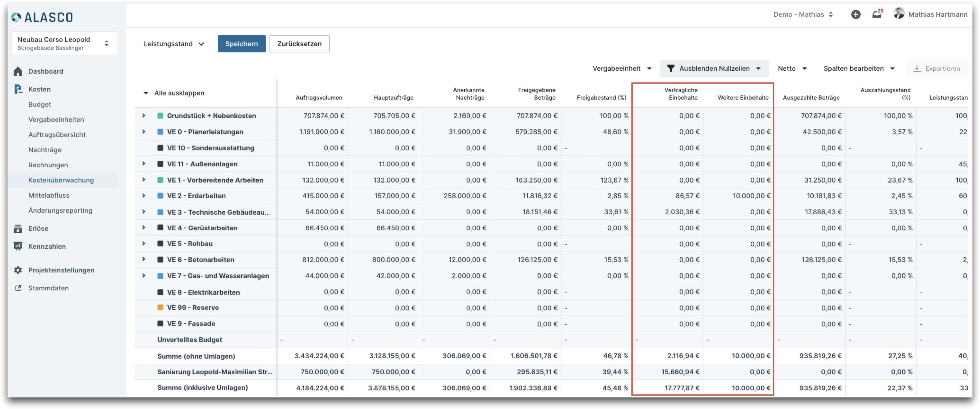980x409 pixels.
Task: Click the green swatch of Grundstück + Nebenkosten
Action: [161, 116]
